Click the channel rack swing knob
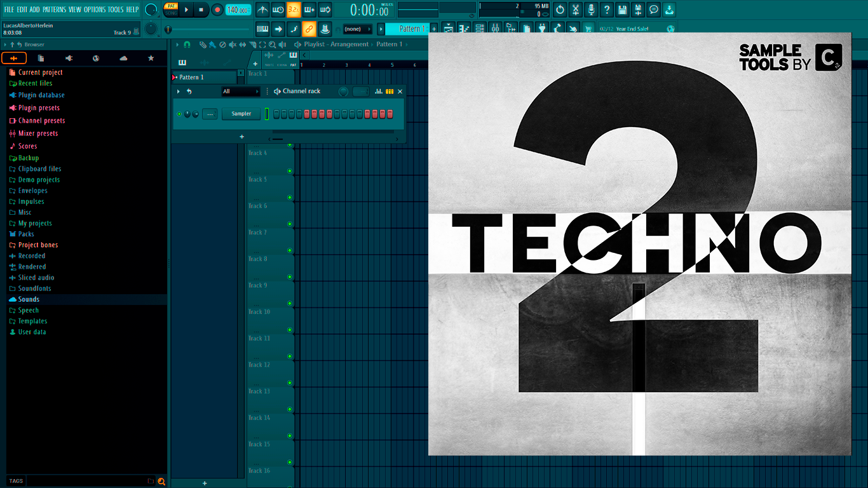The image size is (868, 488). 343,91
